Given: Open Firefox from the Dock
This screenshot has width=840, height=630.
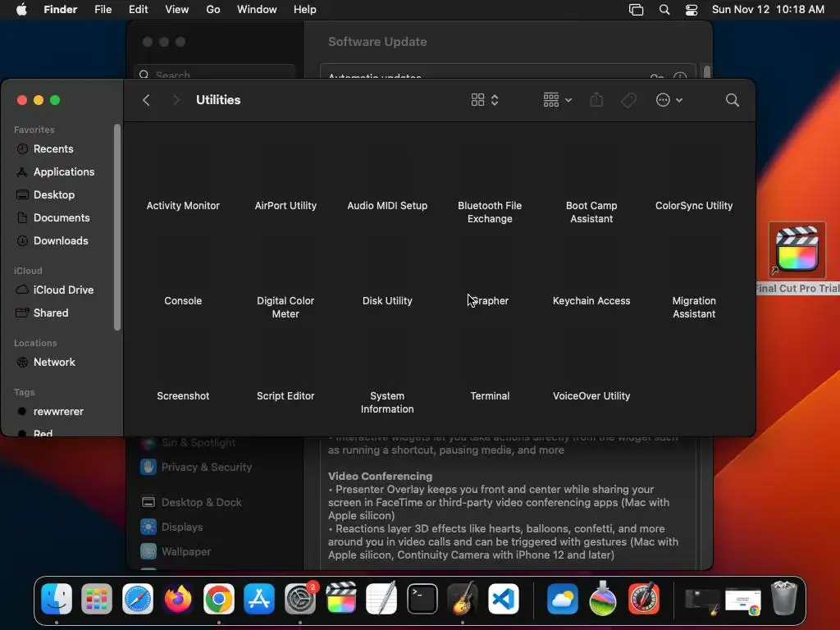Looking at the screenshot, I should pos(178,599).
